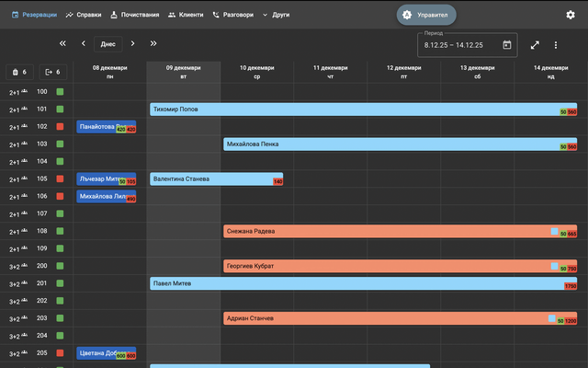Click the Днес button
This screenshot has height=368, width=588.
click(108, 43)
